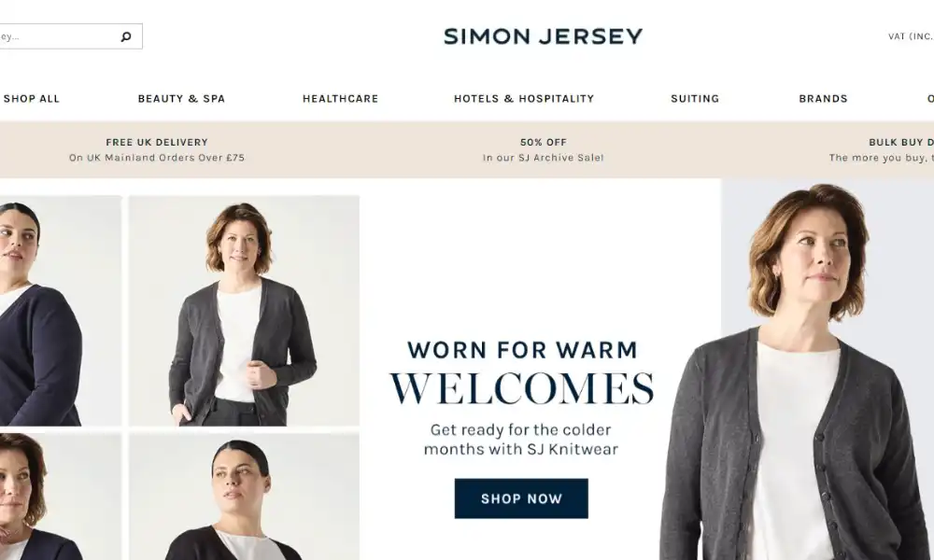The width and height of the screenshot is (934, 560).
Task: Click the SJ Knitwear tagline text
Action: tap(521, 440)
